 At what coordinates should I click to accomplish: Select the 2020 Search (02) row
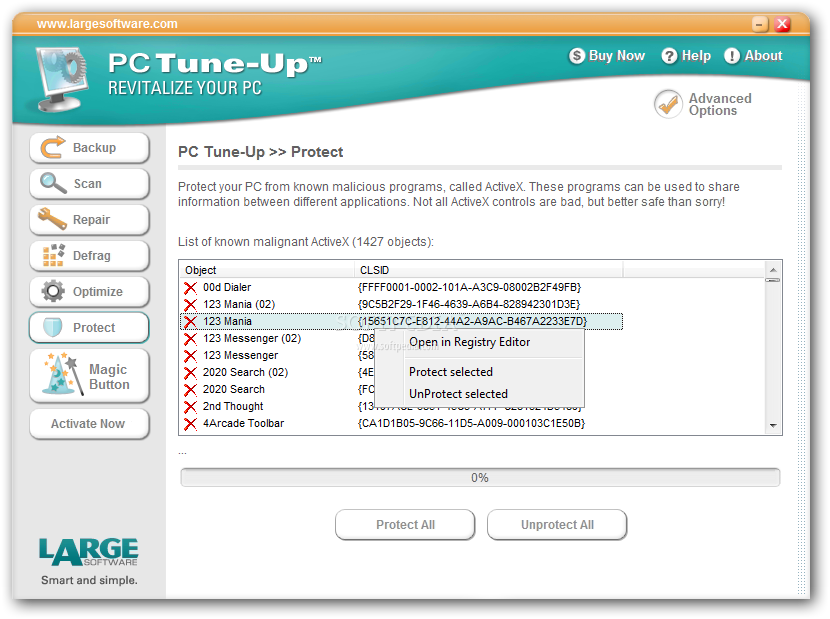click(x=277, y=372)
